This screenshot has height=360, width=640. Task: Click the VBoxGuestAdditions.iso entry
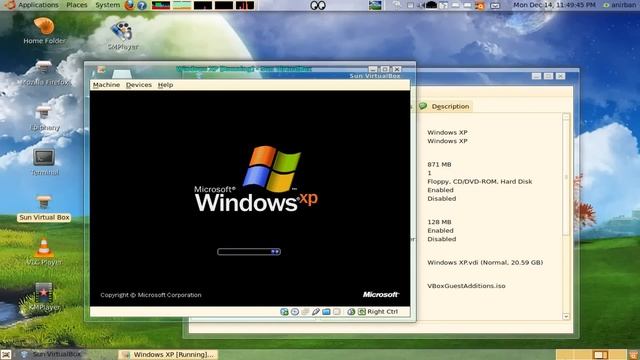pos(466,286)
